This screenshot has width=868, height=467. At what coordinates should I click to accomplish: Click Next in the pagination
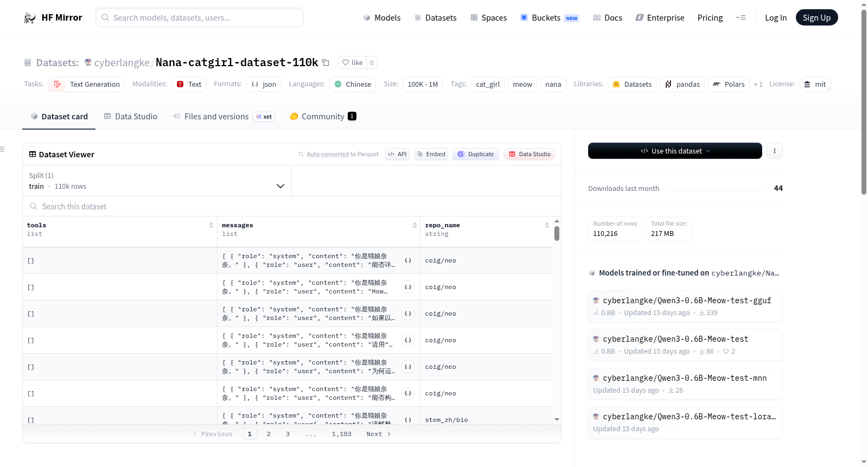pos(379,434)
